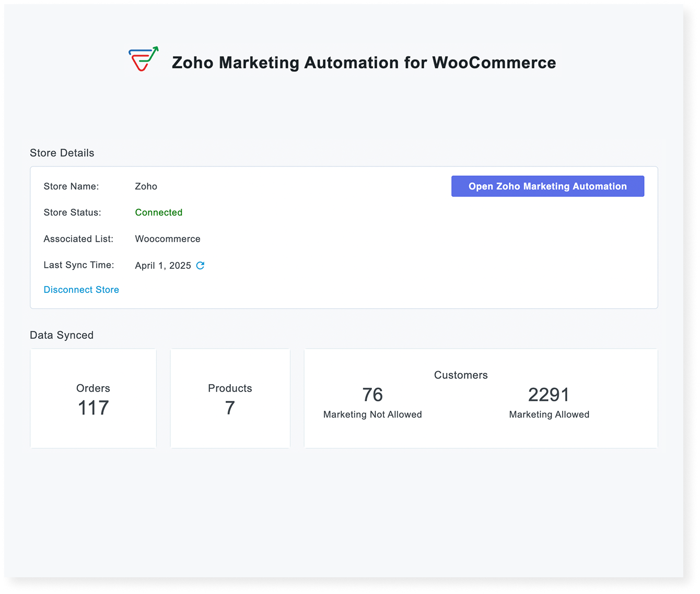
Task: Click the count 76 in Customers
Action: tap(372, 395)
